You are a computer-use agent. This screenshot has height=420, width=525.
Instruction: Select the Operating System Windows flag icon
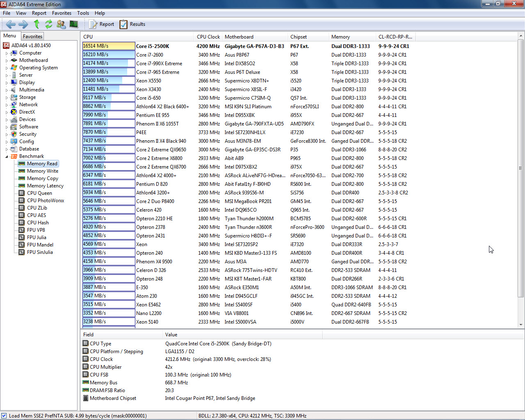[x=14, y=68]
